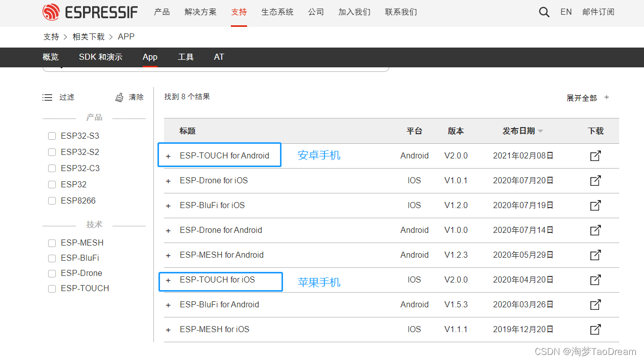644x361 pixels.
Task: Expand the ESP-BluFi for iOS row
Action: point(169,206)
